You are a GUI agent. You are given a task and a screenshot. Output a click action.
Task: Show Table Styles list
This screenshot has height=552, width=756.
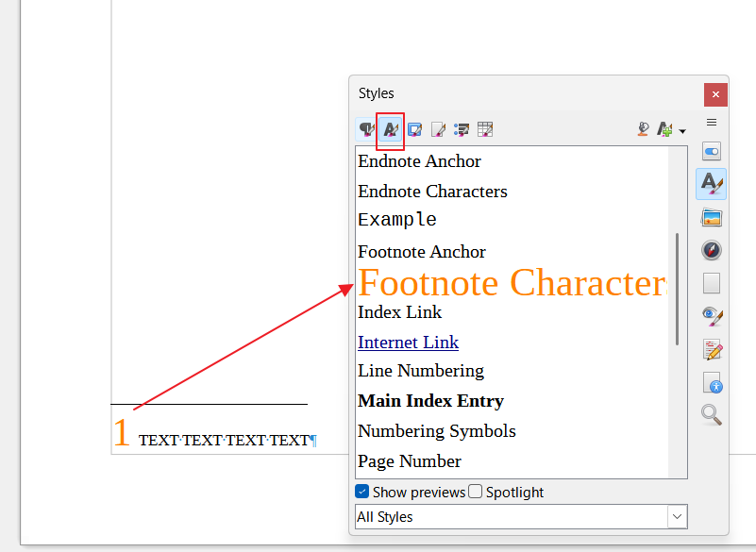coord(485,129)
